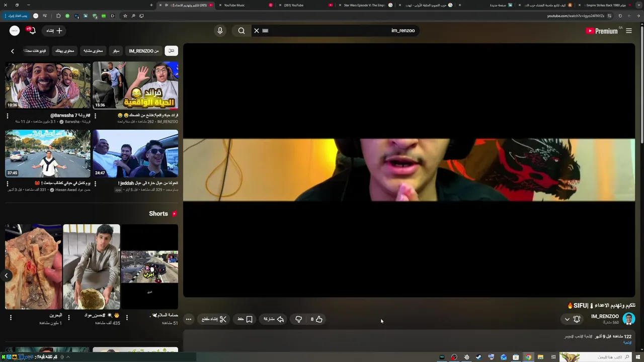The image size is (644, 362).
Task: Switch to Star Wars Episode V tab
Action: [x=365, y=5]
